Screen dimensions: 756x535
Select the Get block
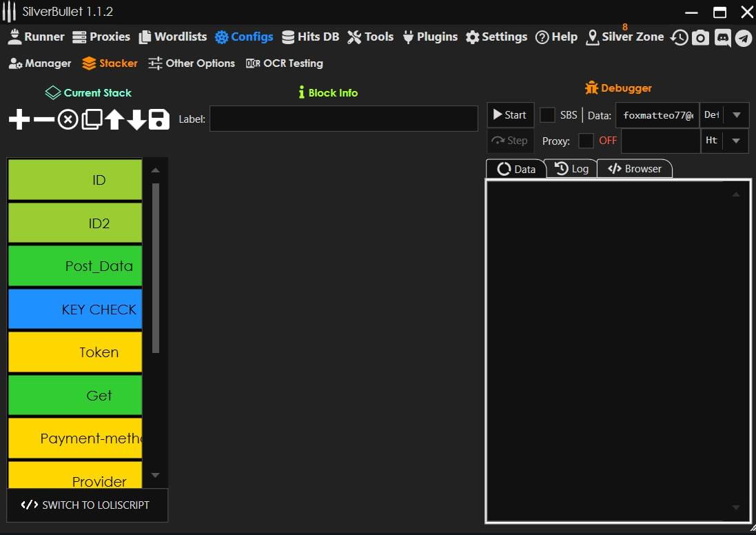(x=75, y=395)
